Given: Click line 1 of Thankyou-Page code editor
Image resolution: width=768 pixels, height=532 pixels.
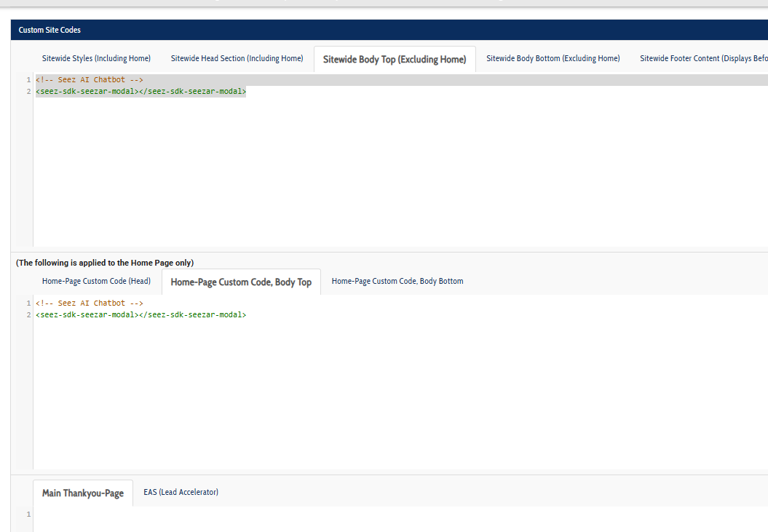Looking at the screenshot, I should (400, 515).
